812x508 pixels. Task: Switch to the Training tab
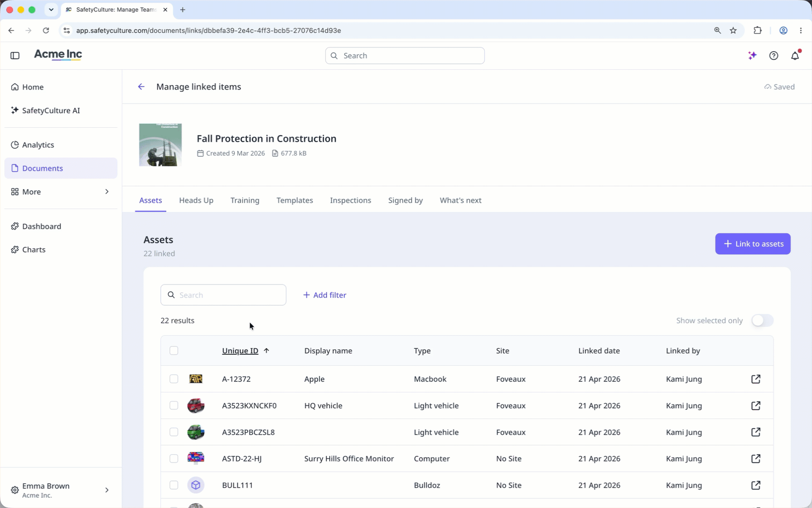[245, 200]
